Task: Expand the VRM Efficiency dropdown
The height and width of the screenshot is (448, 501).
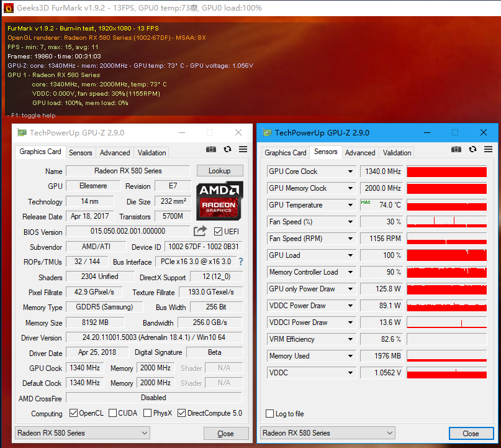Action: coord(350,339)
